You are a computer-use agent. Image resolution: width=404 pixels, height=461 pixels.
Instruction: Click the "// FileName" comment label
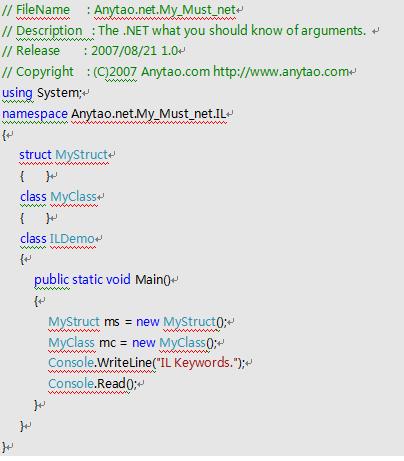tap(36, 10)
